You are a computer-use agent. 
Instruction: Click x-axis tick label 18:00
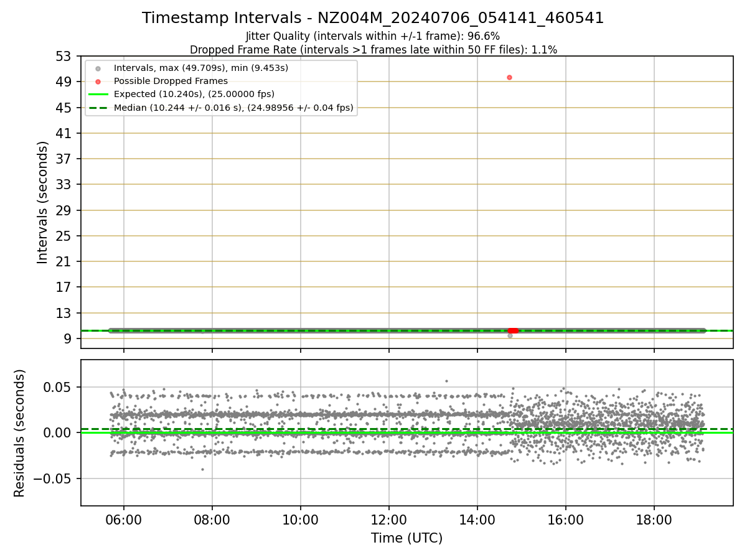click(654, 520)
